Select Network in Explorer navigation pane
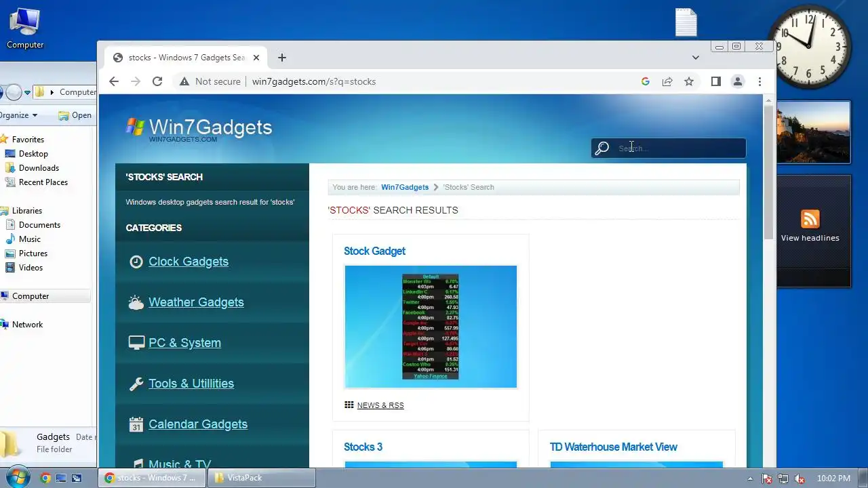This screenshot has width=868, height=488. (27, 325)
